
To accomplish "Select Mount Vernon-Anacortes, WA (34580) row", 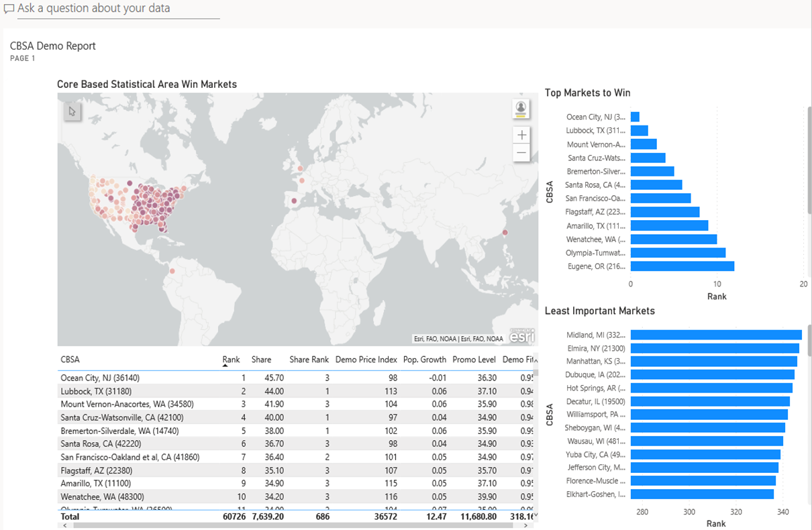I will tap(296, 404).
